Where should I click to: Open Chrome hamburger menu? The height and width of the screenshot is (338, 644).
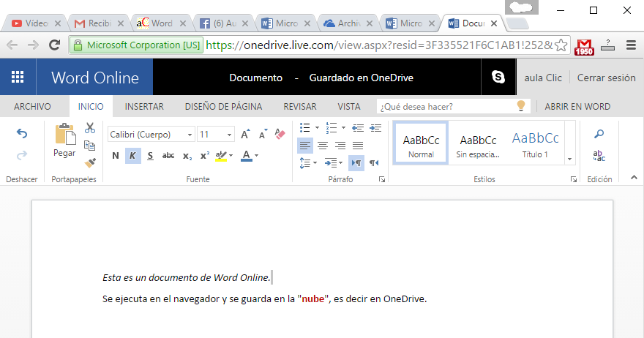(x=632, y=45)
